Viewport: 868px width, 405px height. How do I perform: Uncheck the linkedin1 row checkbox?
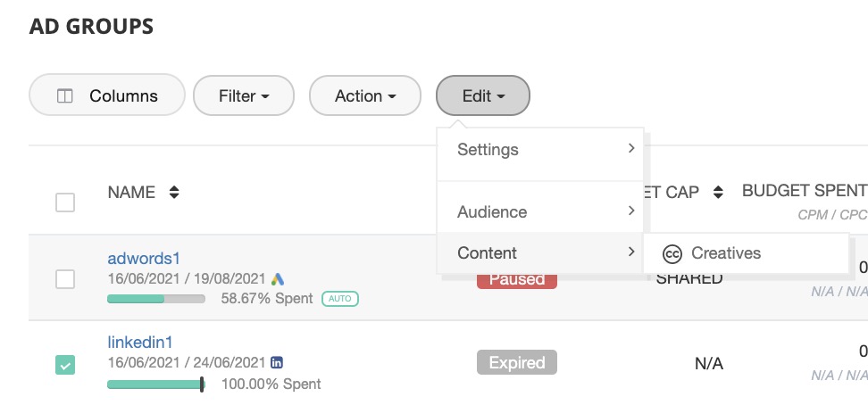(65, 364)
